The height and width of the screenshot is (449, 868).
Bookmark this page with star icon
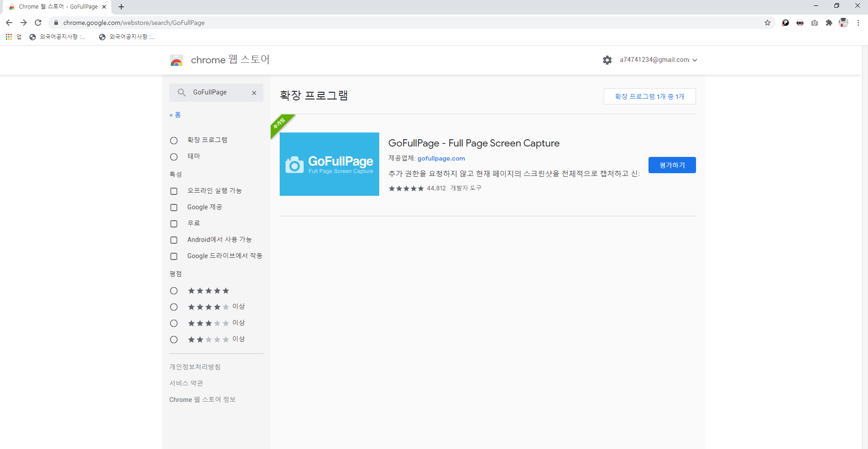pyautogui.click(x=768, y=23)
